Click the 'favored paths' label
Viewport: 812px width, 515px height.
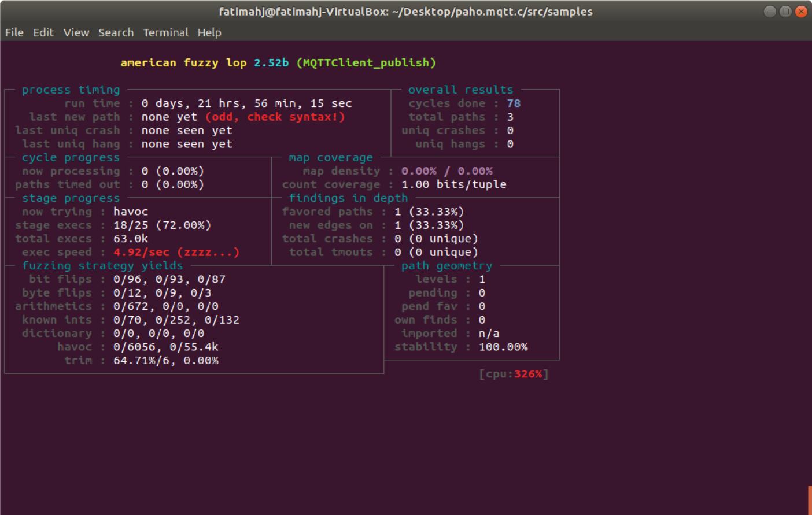(327, 212)
